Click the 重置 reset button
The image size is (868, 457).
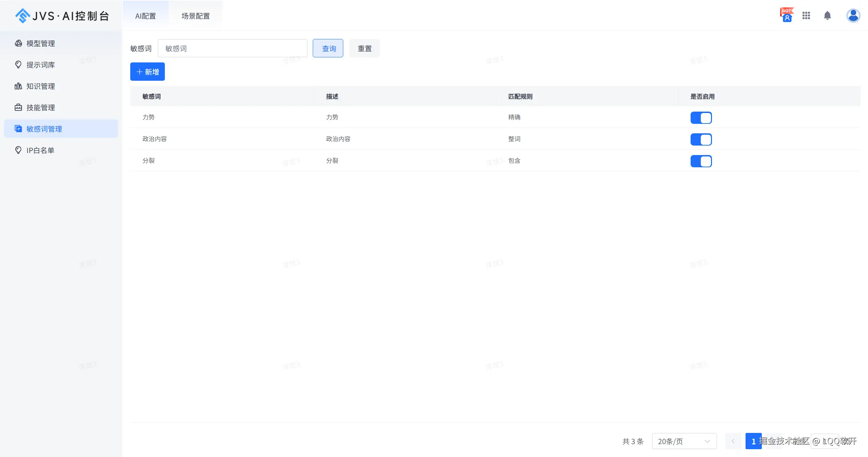(x=364, y=48)
